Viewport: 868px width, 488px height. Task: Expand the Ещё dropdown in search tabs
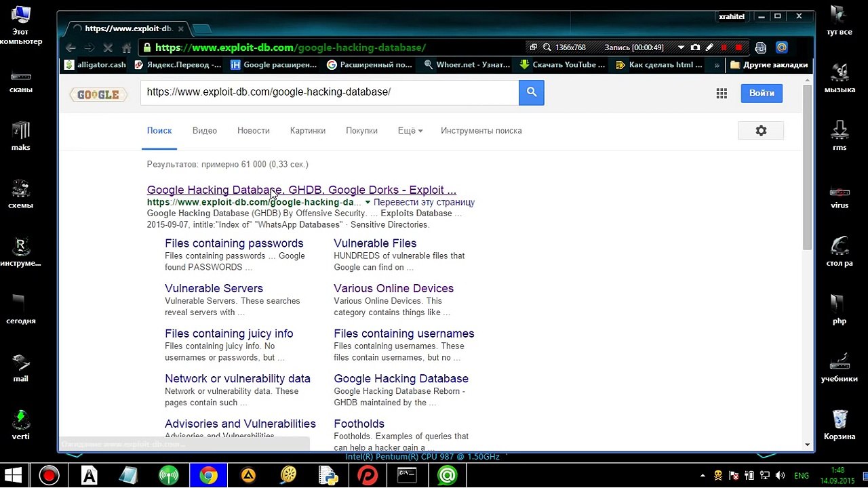pos(410,131)
